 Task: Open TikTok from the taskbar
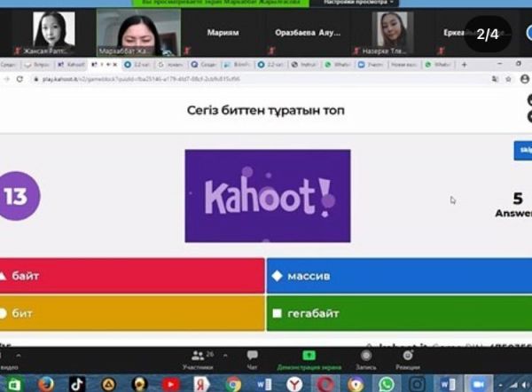pos(76,383)
